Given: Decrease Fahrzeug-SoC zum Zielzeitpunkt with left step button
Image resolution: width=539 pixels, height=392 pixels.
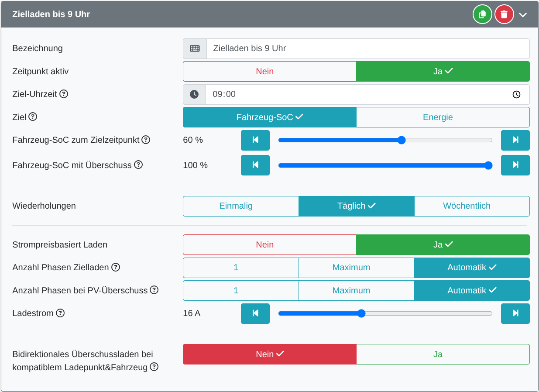Looking at the screenshot, I should point(255,140).
